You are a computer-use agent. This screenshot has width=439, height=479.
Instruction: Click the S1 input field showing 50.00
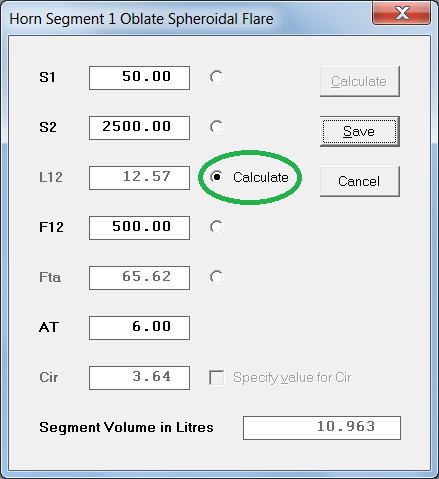[x=139, y=78]
